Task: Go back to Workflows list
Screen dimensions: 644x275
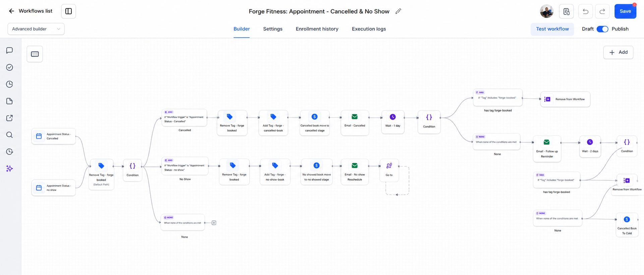Action: click(30, 11)
